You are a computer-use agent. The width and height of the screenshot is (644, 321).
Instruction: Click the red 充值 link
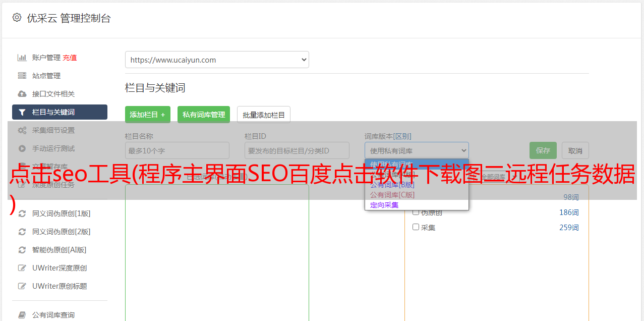pos(70,58)
